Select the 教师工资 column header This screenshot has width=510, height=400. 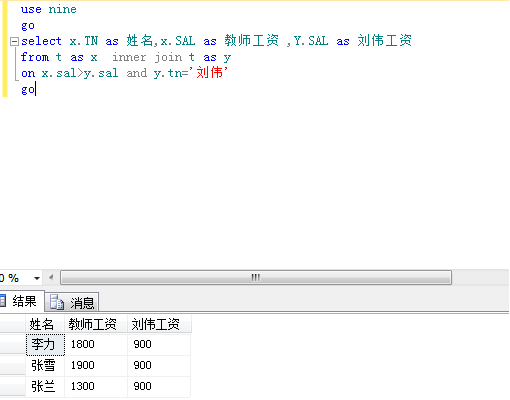[x=96, y=324]
